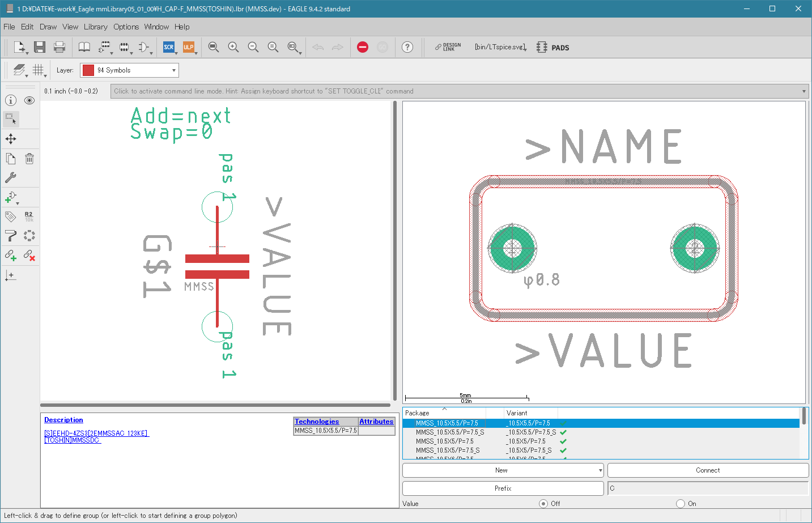Click the Print icon in toolbar
This screenshot has height=523, width=812.
click(x=59, y=47)
